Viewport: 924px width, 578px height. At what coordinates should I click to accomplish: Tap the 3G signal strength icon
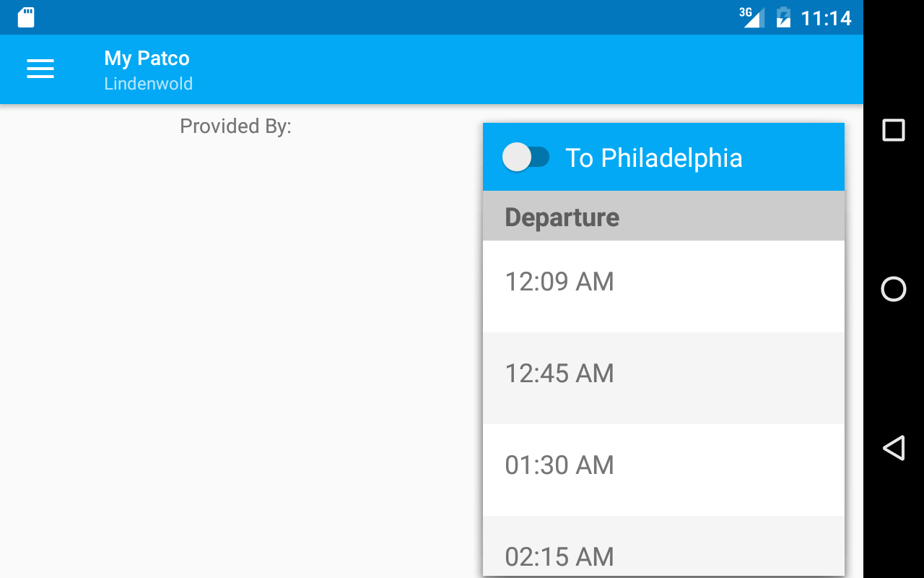click(x=753, y=17)
